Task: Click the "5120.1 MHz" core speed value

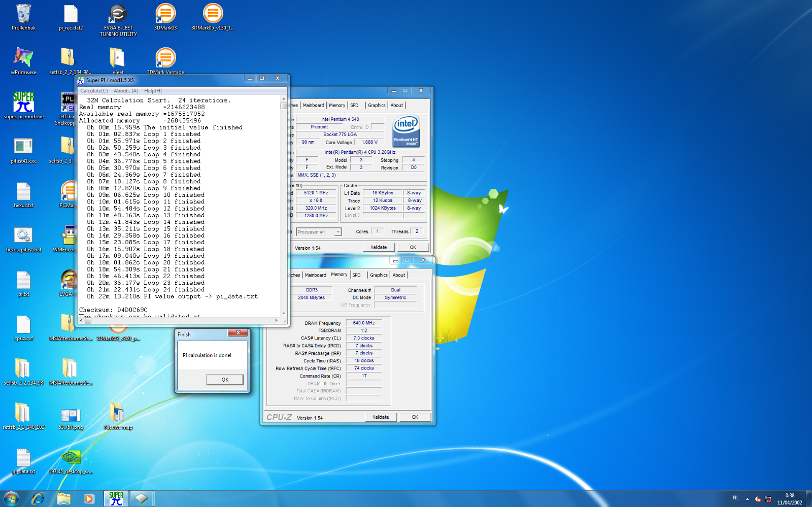Action: click(x=316, y=193)
